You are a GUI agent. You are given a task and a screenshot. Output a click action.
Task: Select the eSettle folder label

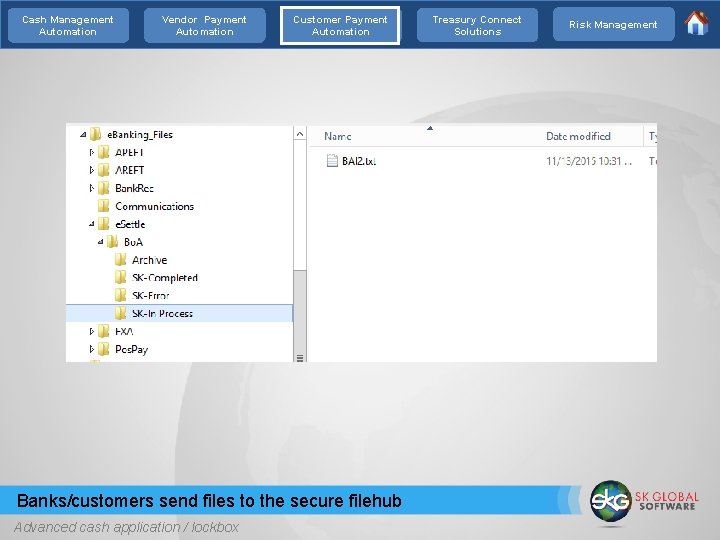pyautogui.click(x=130, y=224)
